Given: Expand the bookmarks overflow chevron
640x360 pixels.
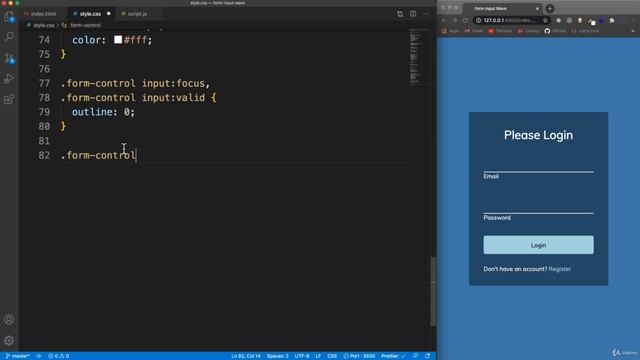Looking at the screenshot, I should coord(633,31).
